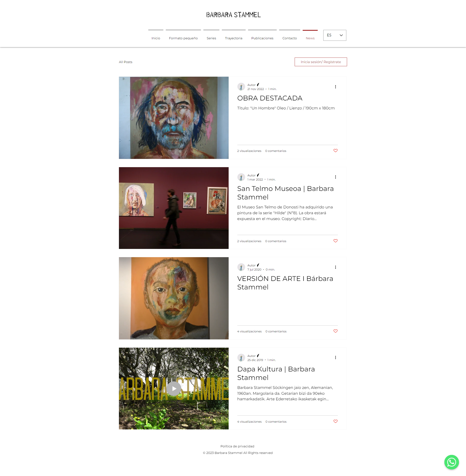Open Formato pequeño in navigation
The width and height of the screenshot is (466, 476).
click(183, 38)
